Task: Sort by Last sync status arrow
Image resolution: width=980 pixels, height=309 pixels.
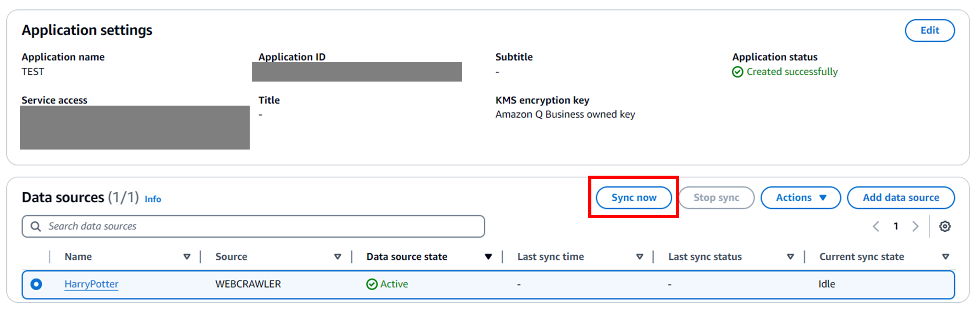Action: (790, 257)
